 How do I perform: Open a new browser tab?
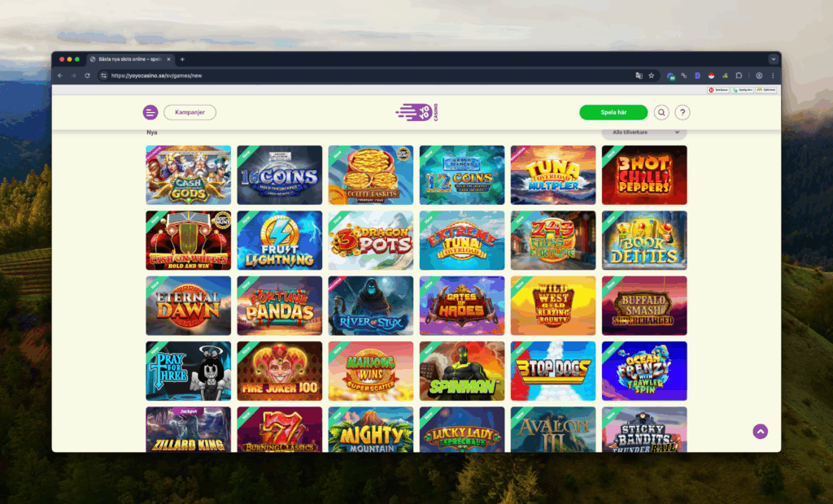tap(182, 59)
